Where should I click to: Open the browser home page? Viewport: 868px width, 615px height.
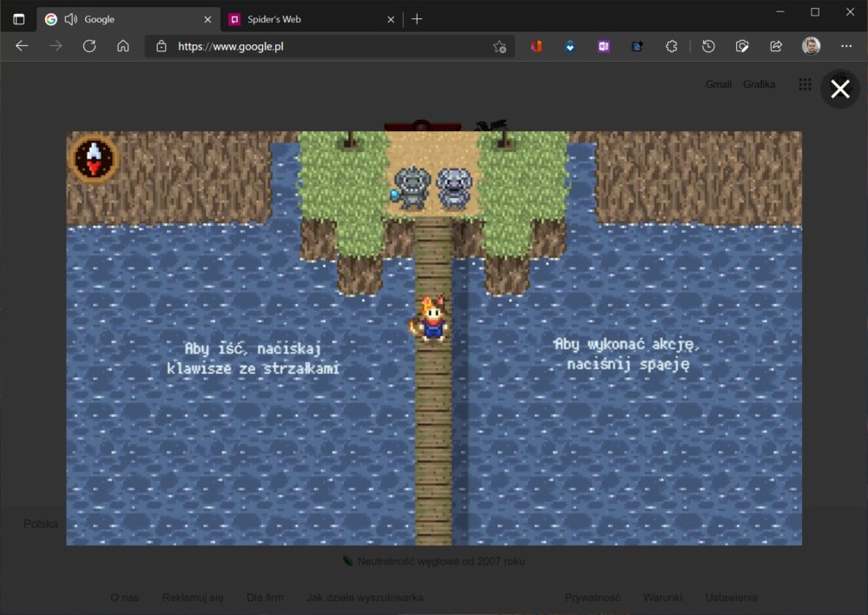tap(123, 46)
